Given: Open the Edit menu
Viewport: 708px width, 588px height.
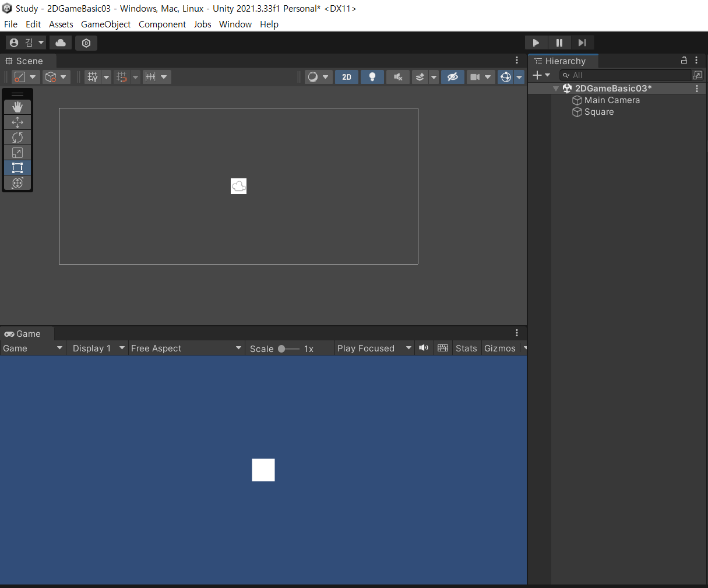Looking at the screenshot, I should pos(33,24).
